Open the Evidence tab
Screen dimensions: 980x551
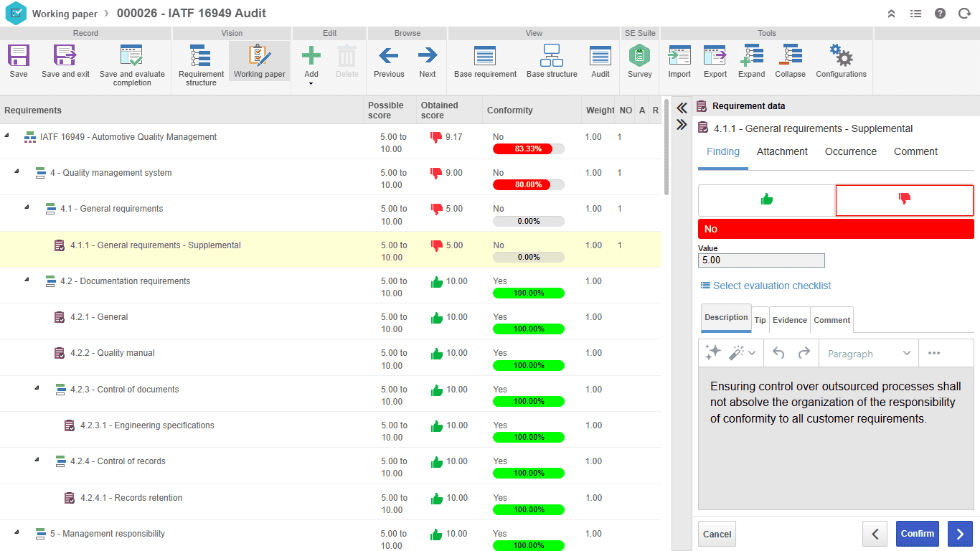tap(790, 320)
